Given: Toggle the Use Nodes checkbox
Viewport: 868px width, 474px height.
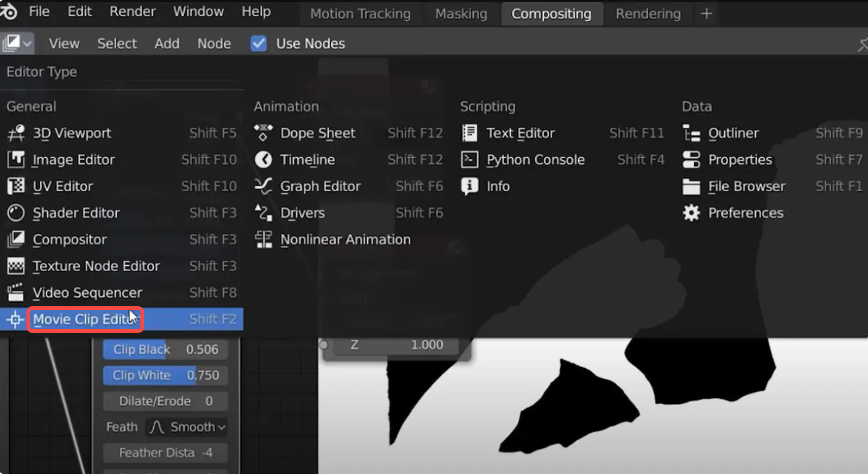Looking at the screenshot, I should click(258, 43).
